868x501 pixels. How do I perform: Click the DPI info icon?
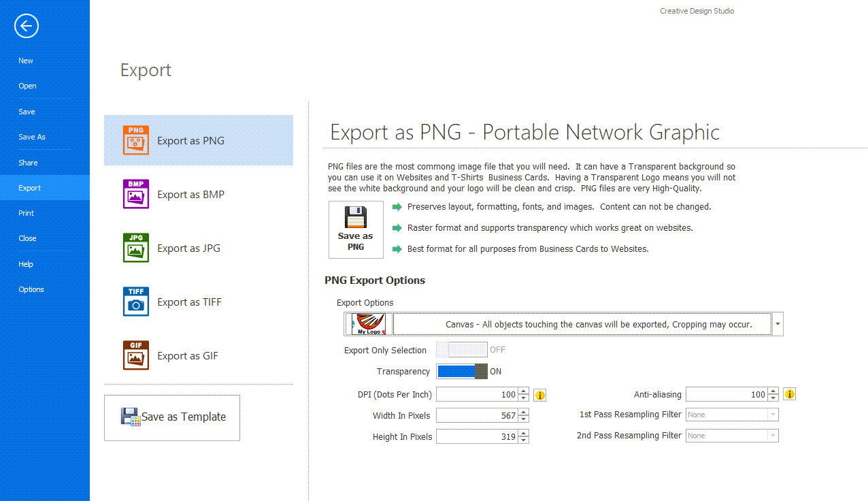pos(540,395)
